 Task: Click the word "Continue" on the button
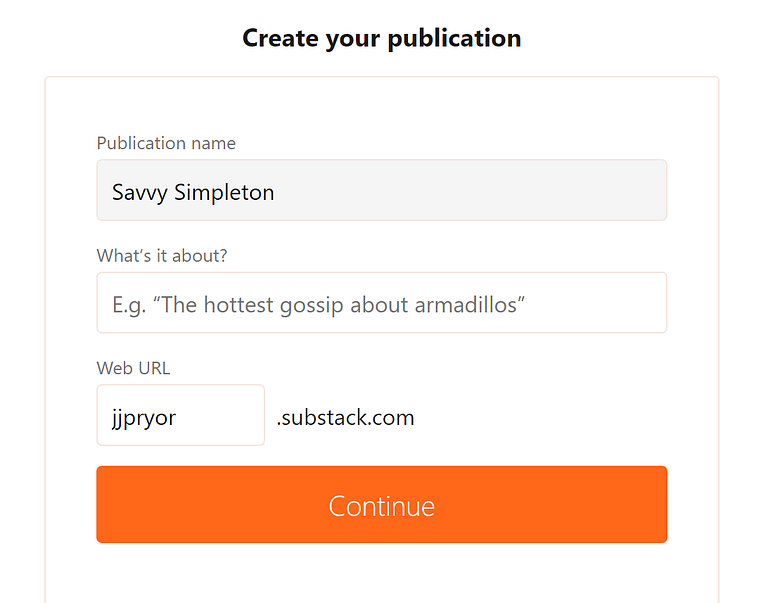[x=381, y=506]
